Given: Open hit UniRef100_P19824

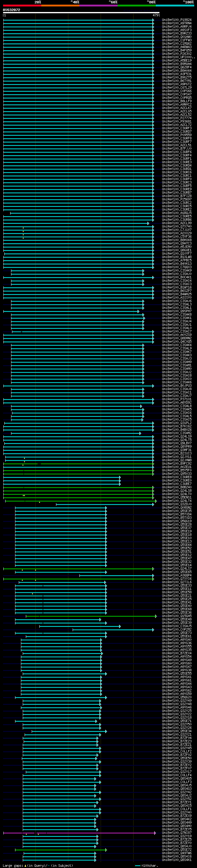Looking at the screenshot, I should [x=177, y=20].
